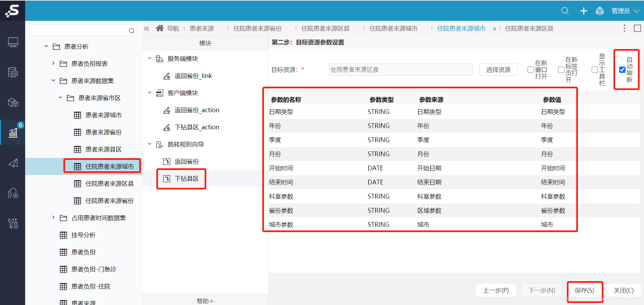
Task: Collapse the 患者来源省市区 folder
Action: pyautogui.click(x=60, y=98)
